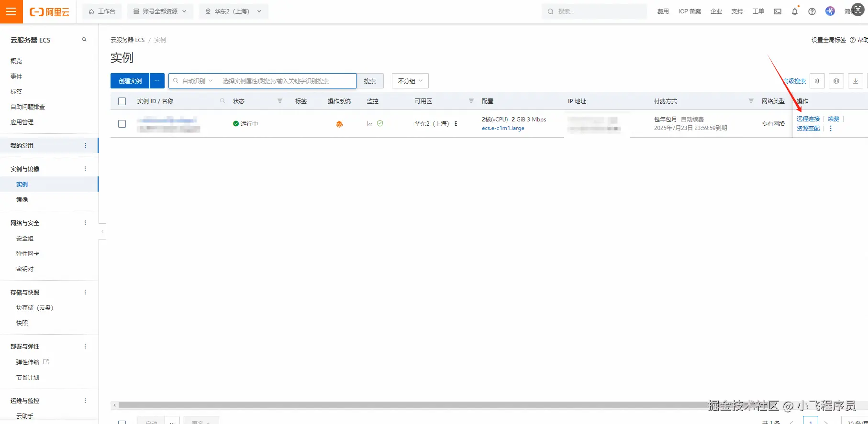Open 部署与弹性 more options dots
Screen dimensions: 868x424
(x=86, y=346)
